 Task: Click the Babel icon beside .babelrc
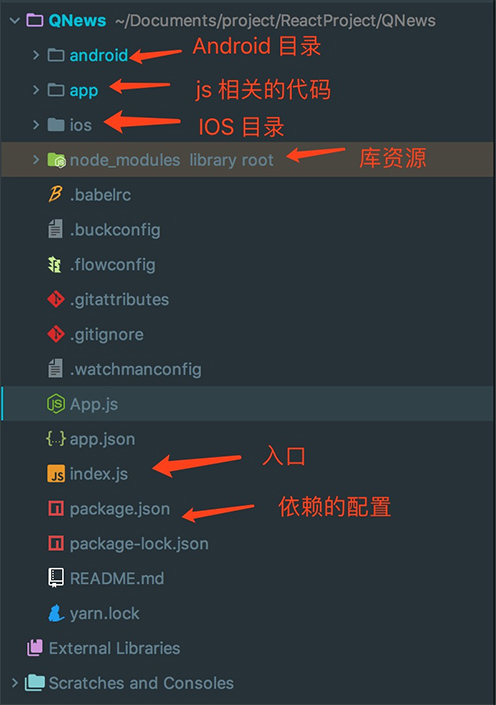click(55, 195)
